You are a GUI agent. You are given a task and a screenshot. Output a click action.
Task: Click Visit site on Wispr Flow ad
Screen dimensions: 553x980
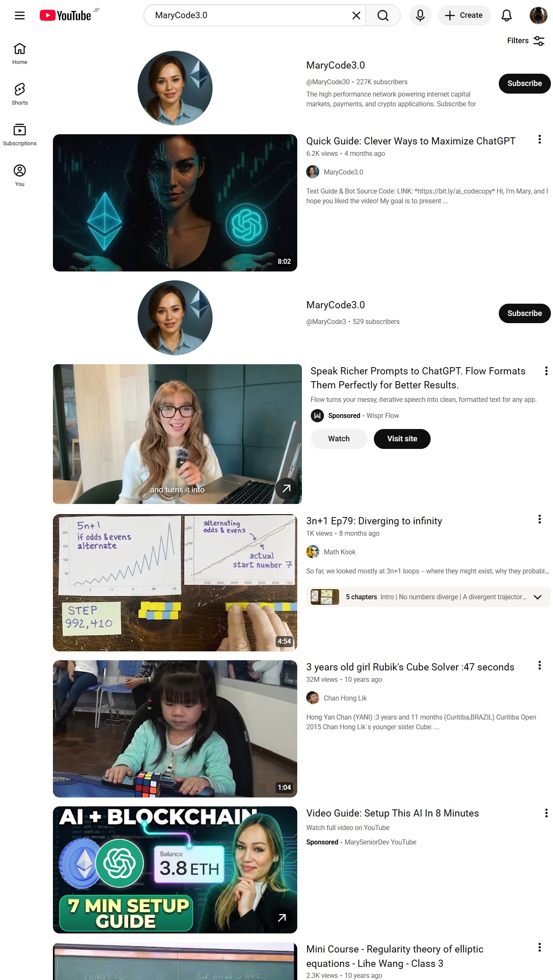coord(402,439)
